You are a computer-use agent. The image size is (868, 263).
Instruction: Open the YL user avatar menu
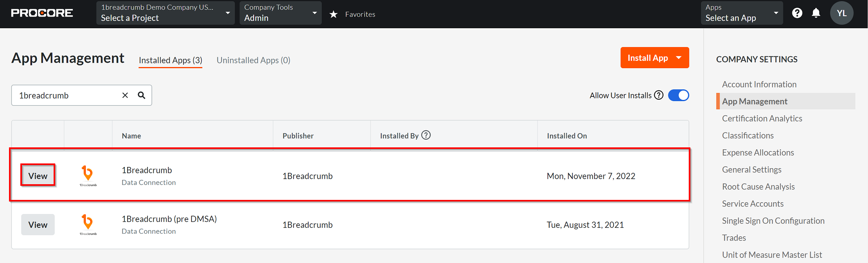coord(841,13)
